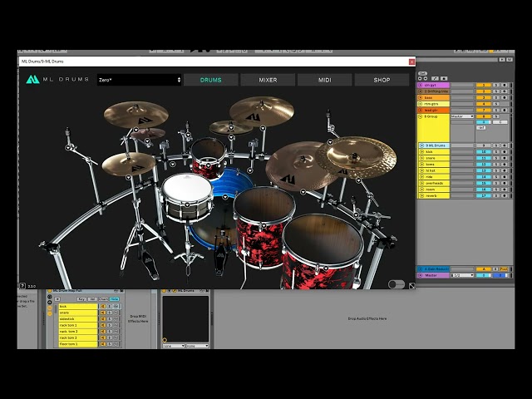Screen dimensions: 532x399
Task: Arm the lead gtr track for recording
Action: [x=505, y=111]
